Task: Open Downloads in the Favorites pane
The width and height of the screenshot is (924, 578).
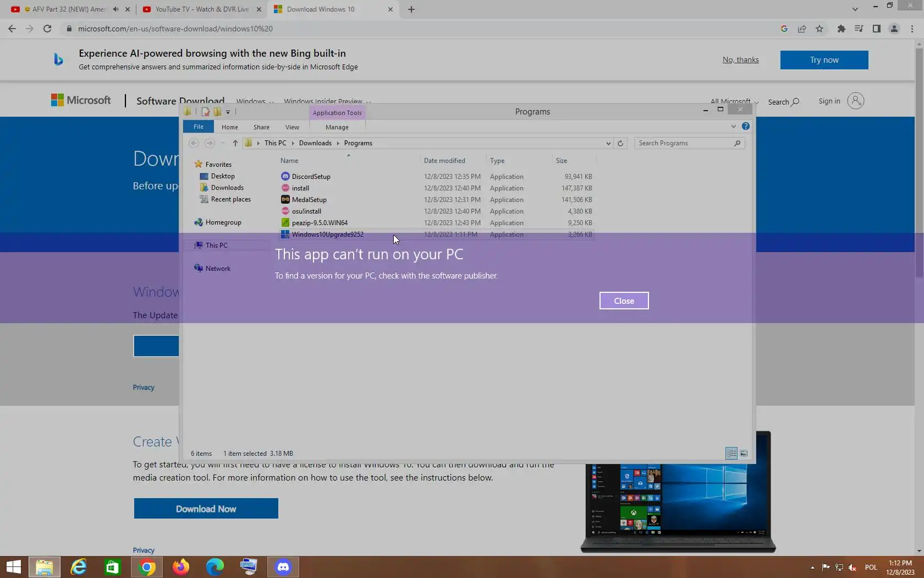Action: [227, 188]
